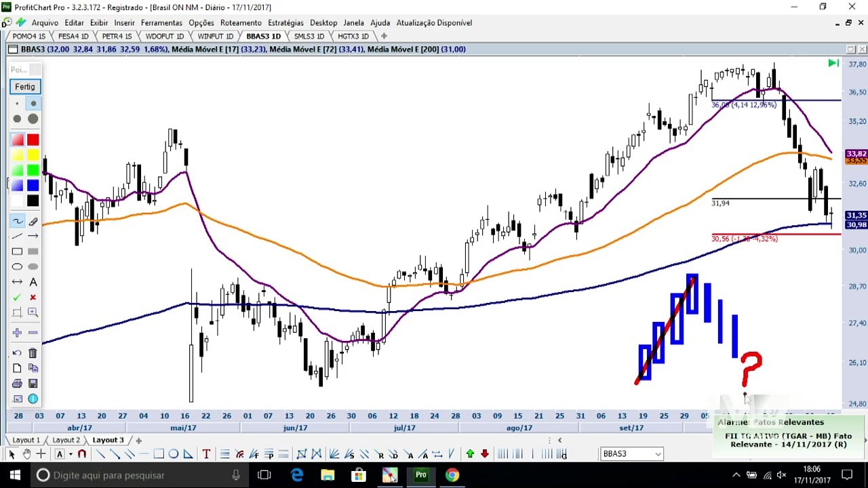Pick the solid blue color swatch
868x488 pixels.
(33, 186)
